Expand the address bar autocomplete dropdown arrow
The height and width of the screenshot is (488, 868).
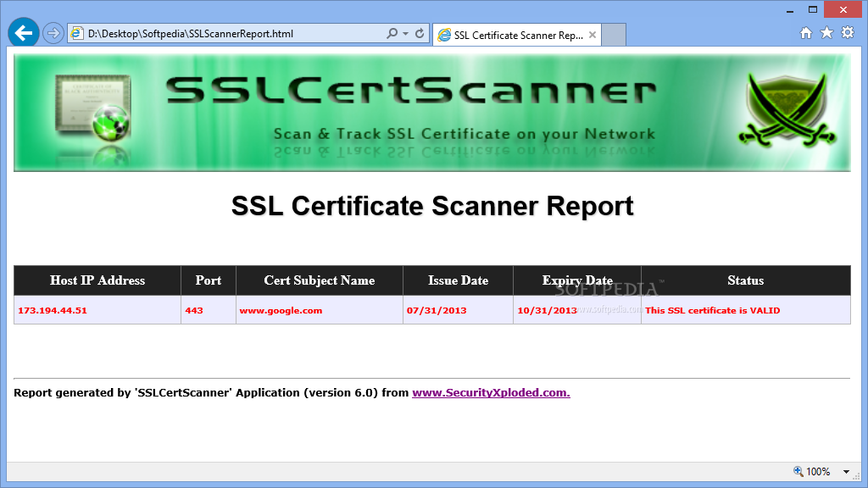coord(406,34)
